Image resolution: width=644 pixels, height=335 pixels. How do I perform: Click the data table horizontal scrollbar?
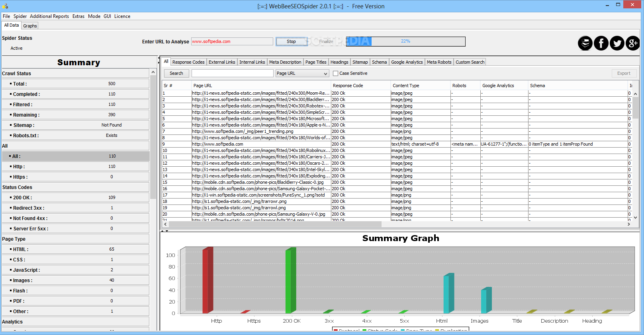pyautogui.click(x=275, y=224)
